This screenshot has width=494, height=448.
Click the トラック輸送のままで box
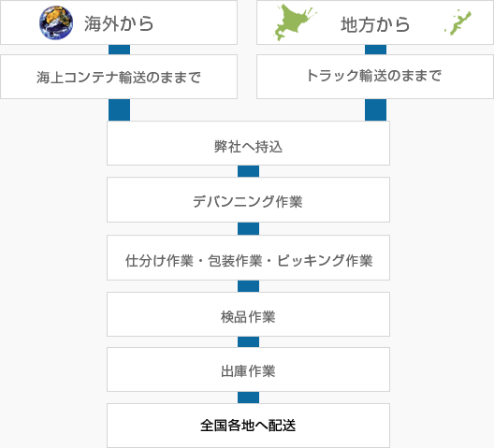tap(375, 77)
